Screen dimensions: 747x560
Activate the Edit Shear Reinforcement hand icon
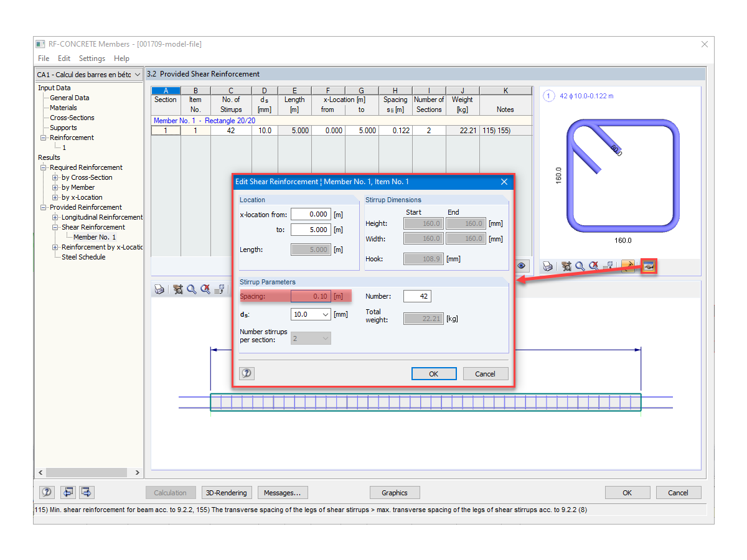(649, 266)
